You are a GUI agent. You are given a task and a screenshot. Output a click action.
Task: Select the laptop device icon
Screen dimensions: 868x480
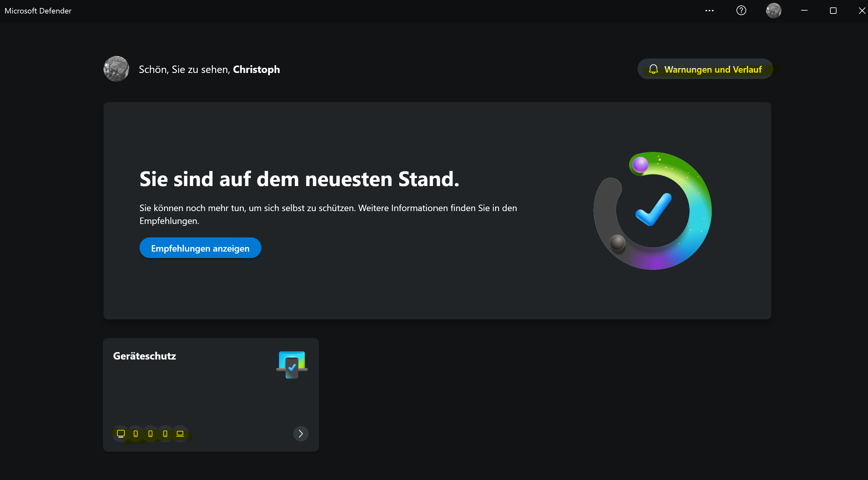pyautogui.click(x=180, y=433)
